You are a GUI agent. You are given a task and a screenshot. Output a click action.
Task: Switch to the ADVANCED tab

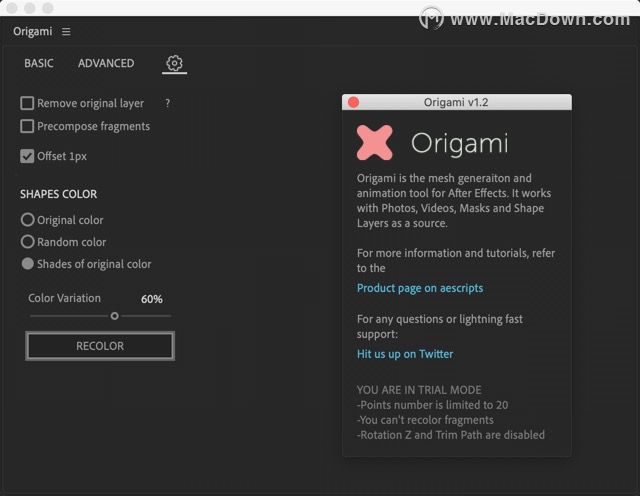coord(106,63)
